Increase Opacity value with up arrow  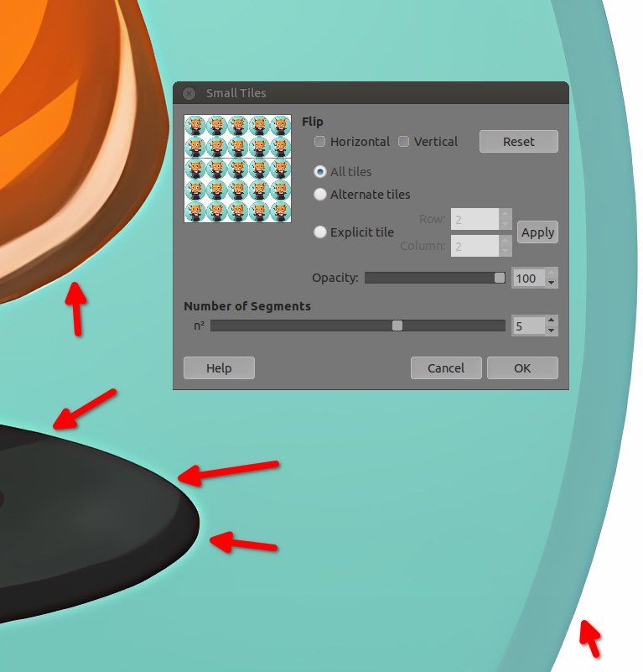552,273
